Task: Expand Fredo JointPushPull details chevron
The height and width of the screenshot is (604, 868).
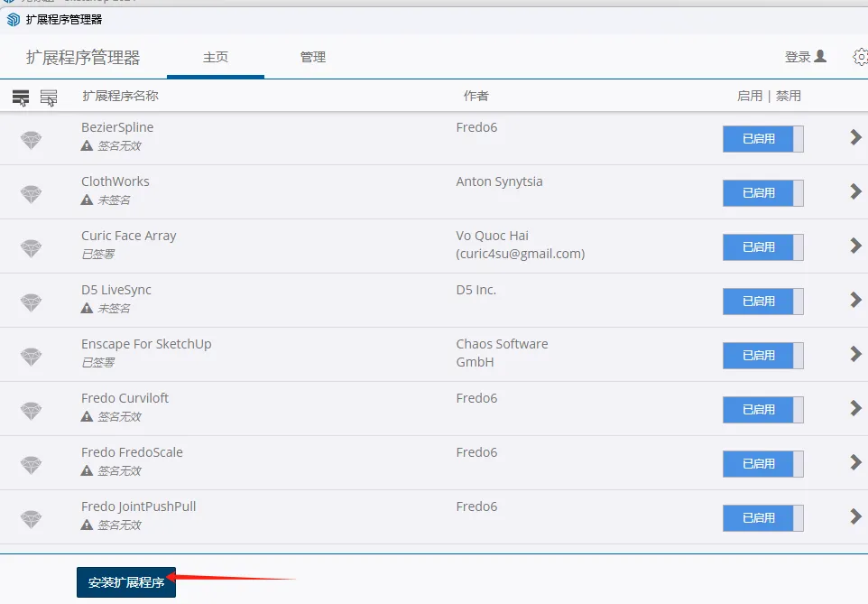Action: point(856,516)
